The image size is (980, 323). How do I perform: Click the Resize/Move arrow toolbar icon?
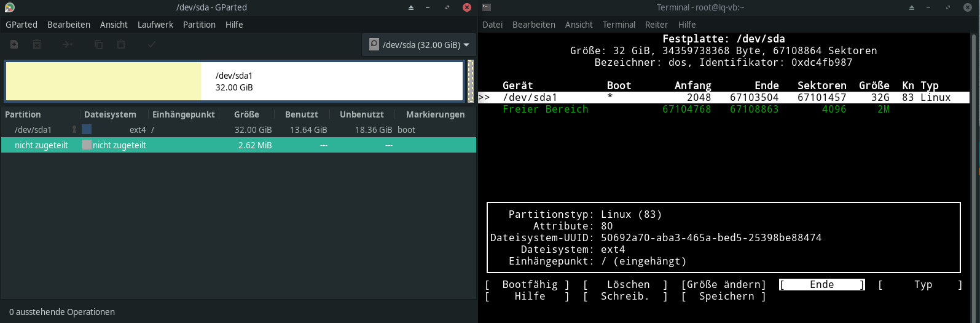(x=68, y=44)
